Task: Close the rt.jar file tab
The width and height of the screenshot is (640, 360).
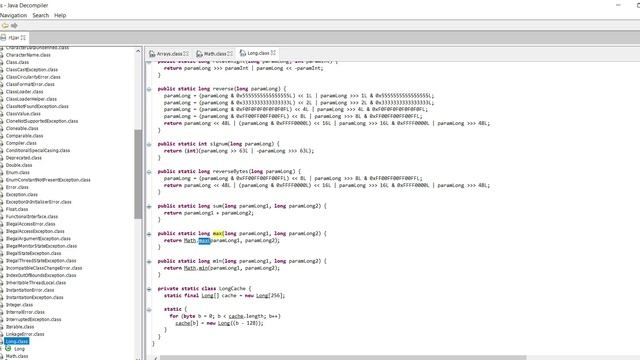Action: [23, 38]
